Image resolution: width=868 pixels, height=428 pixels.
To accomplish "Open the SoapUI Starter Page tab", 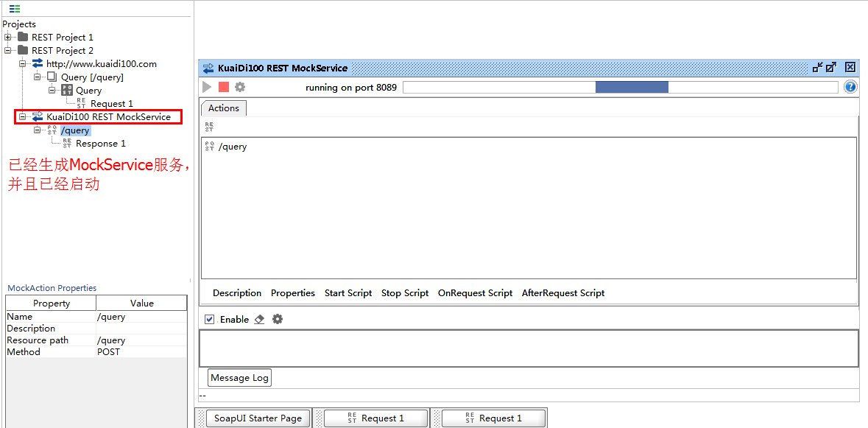I will tap(258, 418).
